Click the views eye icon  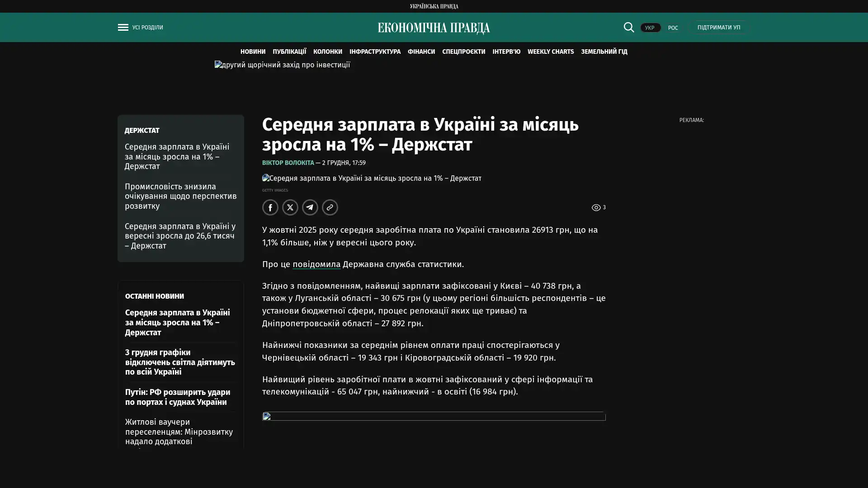coord(596,208)
